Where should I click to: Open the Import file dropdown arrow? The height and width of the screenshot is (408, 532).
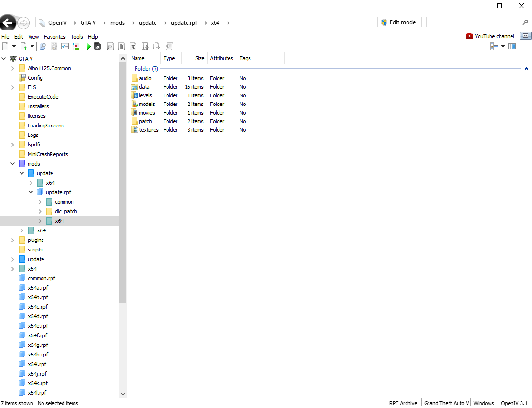tap(32, 46)
